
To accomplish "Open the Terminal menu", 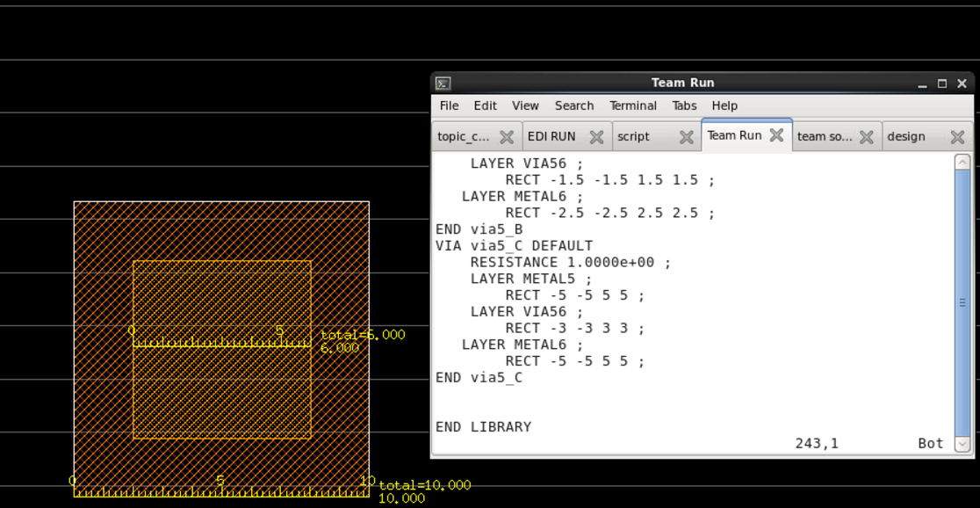I will click(633, 105).
